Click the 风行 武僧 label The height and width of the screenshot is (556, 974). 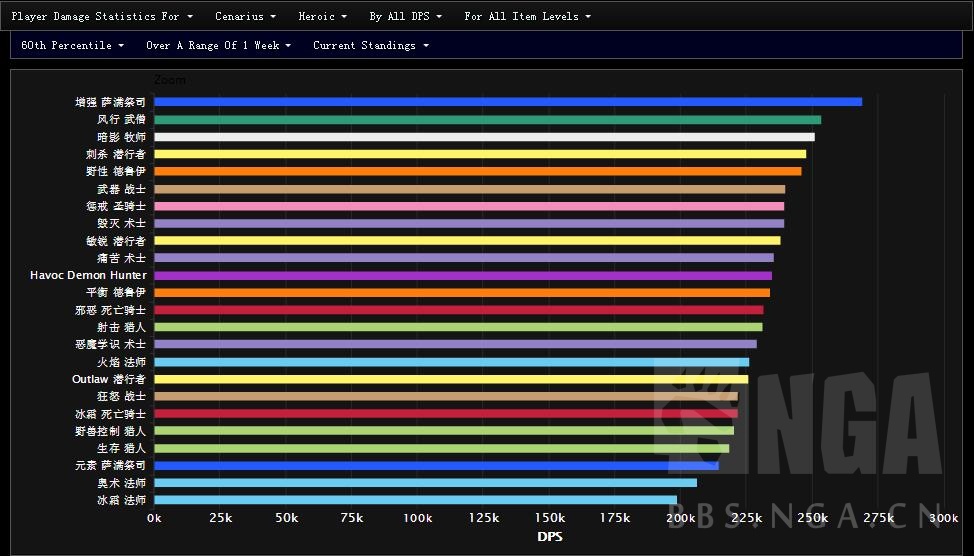121,119
